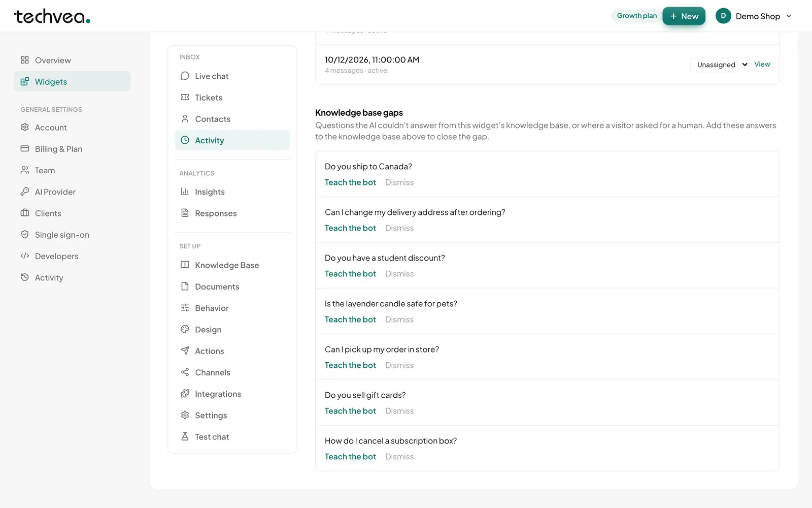Click the Live chat bubble icon
The width and height of the screenshot is (812, 508).
point(185,76)
